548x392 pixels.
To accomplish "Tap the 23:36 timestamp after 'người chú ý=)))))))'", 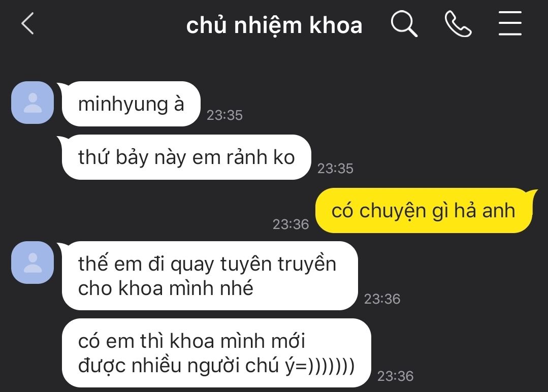I will coord(395,376).
